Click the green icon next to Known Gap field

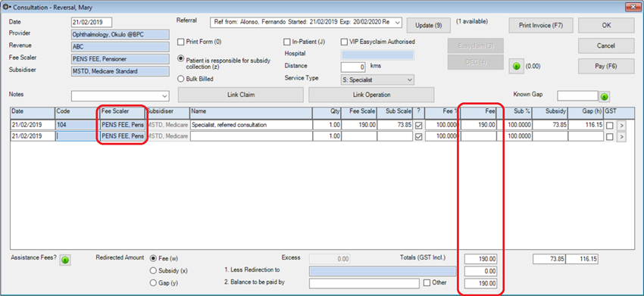[x=605, y=97]
